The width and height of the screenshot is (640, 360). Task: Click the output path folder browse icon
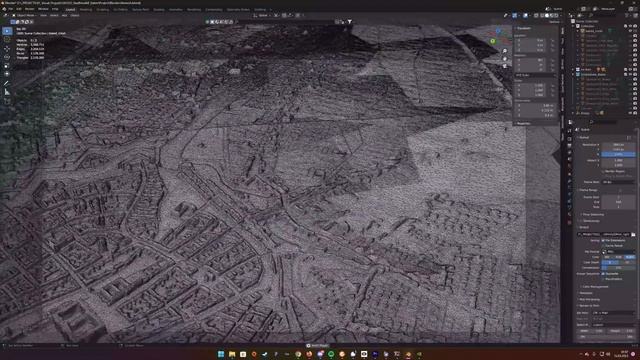(633, 235)
